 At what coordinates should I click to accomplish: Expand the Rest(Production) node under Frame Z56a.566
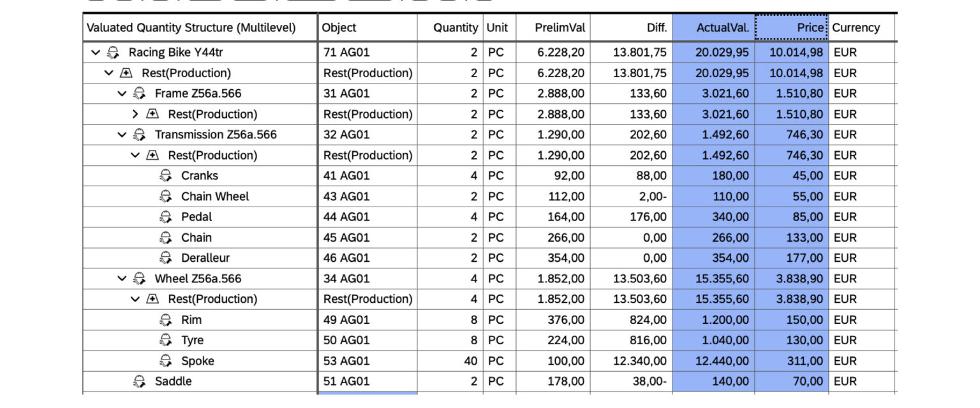(x=135, y=114)
